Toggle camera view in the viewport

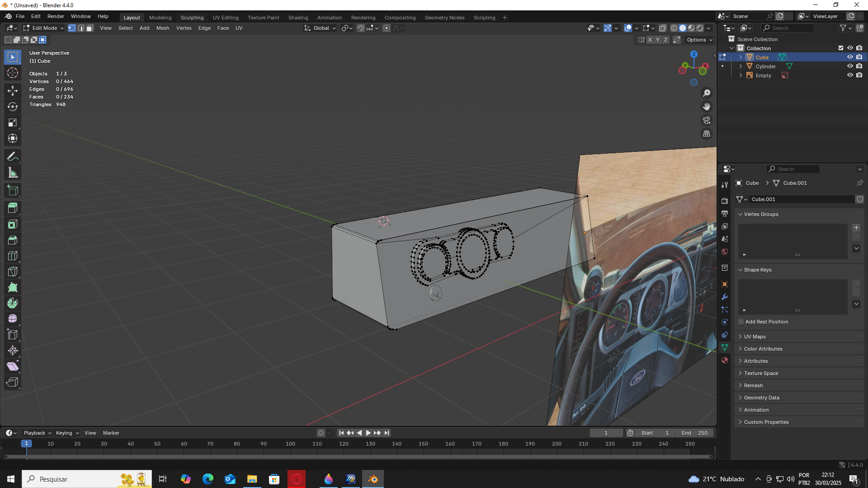707,120
